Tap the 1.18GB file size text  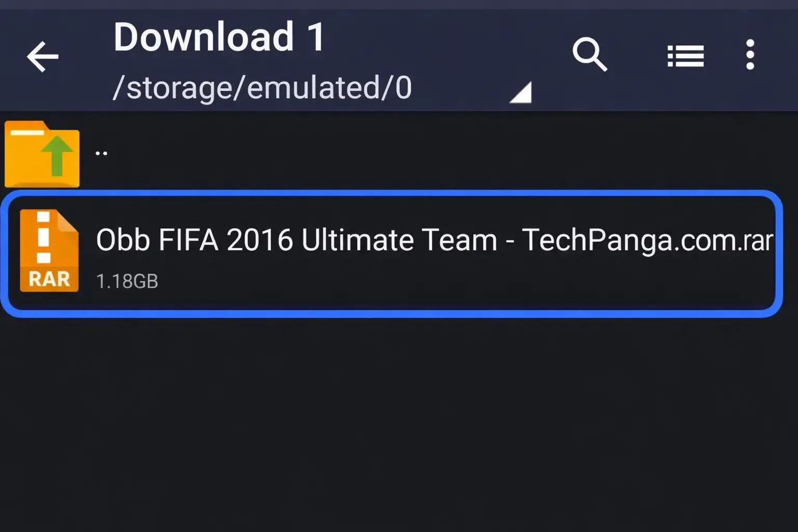pyautogui.click(x=127, y=281)
